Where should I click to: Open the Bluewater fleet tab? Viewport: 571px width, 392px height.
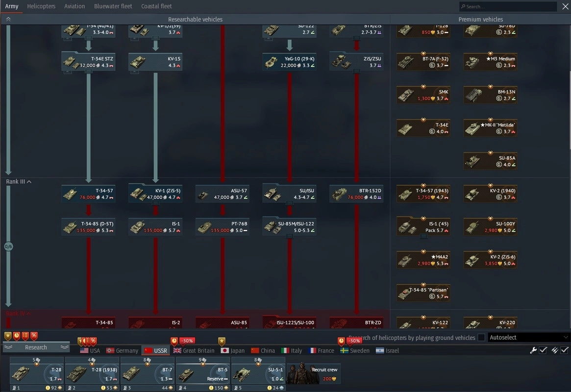pyautogui.click(x=113, y=6)
